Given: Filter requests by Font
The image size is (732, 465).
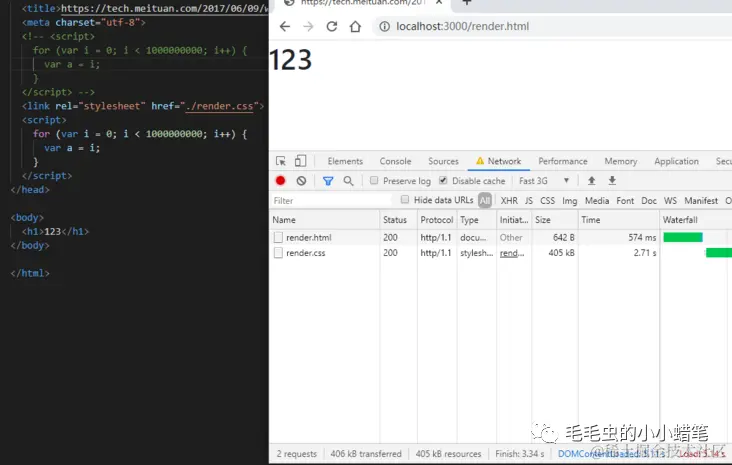Looking at the screenshot, I should tap(625, 201).
